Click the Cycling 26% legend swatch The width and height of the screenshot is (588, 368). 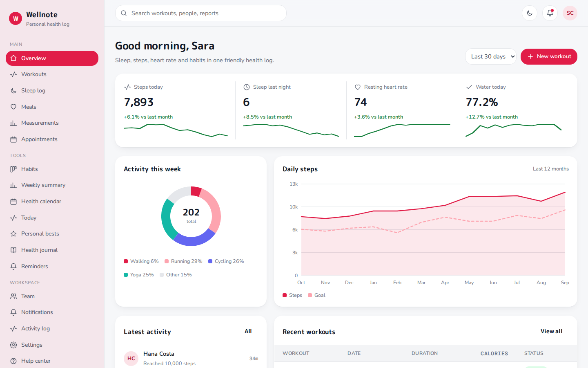click(x=210, y=261)
